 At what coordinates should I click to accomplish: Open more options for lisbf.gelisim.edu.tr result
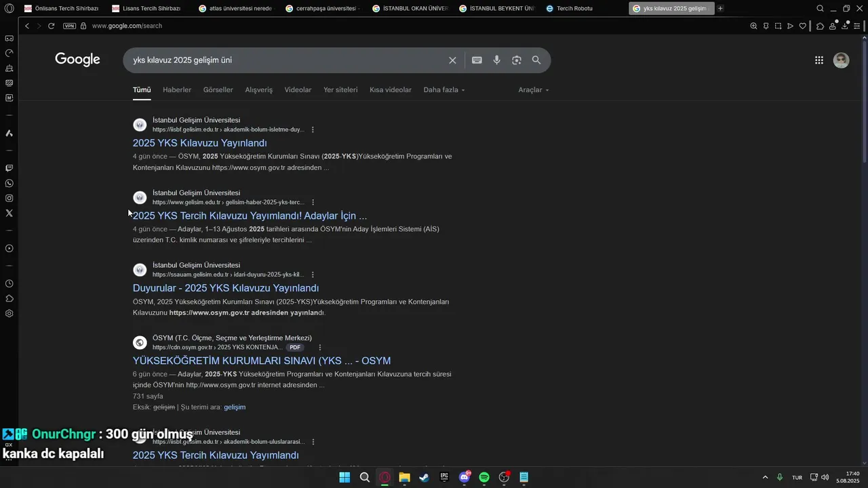click(313, 129)
